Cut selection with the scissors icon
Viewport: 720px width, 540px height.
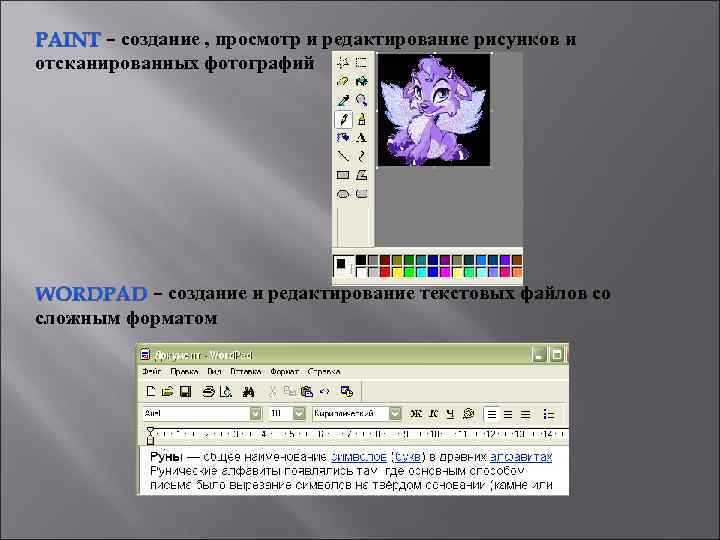coord(272,391)
